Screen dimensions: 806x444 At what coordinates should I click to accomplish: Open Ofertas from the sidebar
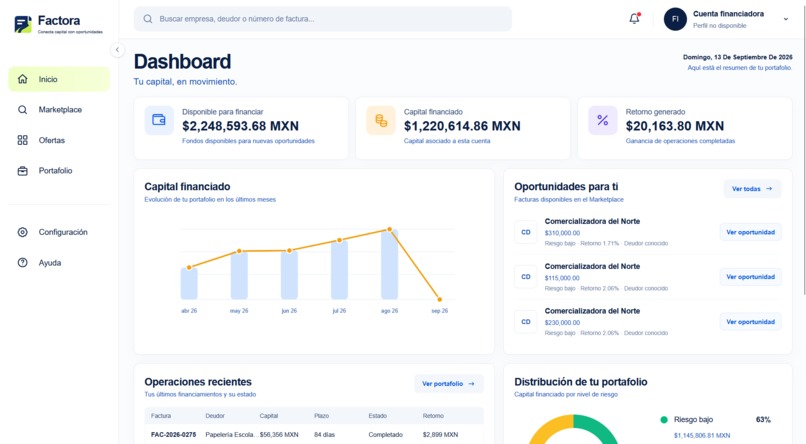[x=59, y=140]
